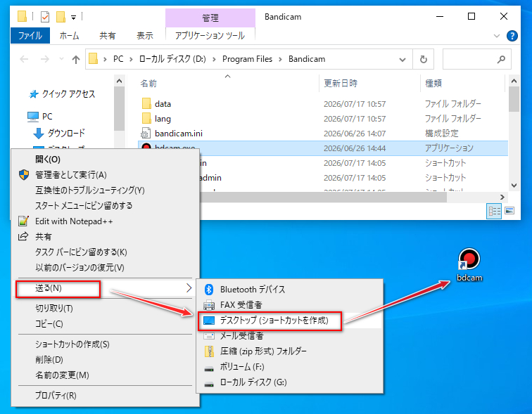This screenshot has height=414, width=532.
Task: Click Program Files in address path
Action: tap(247, 59)
